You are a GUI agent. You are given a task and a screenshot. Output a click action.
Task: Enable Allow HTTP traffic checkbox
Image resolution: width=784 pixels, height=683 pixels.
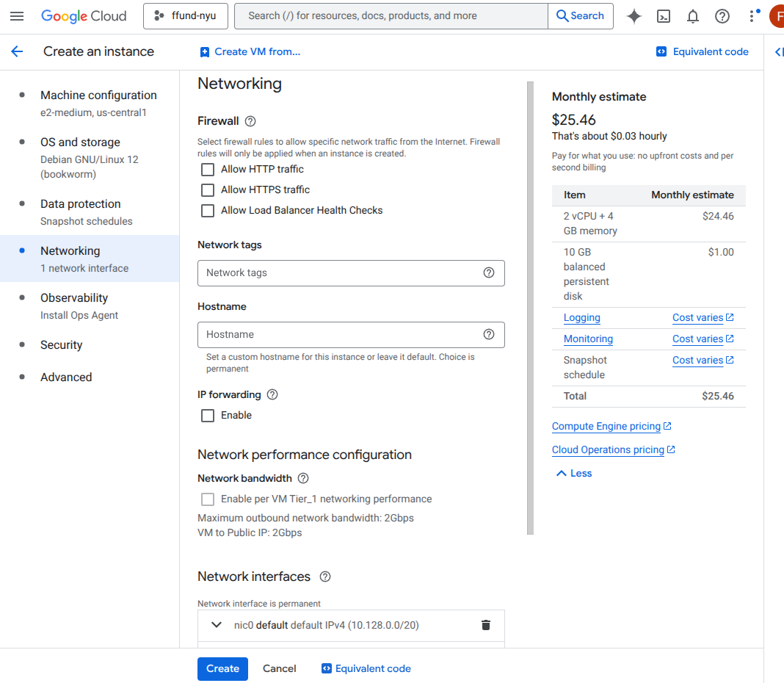pyautogui.click(x=208, y=170)
